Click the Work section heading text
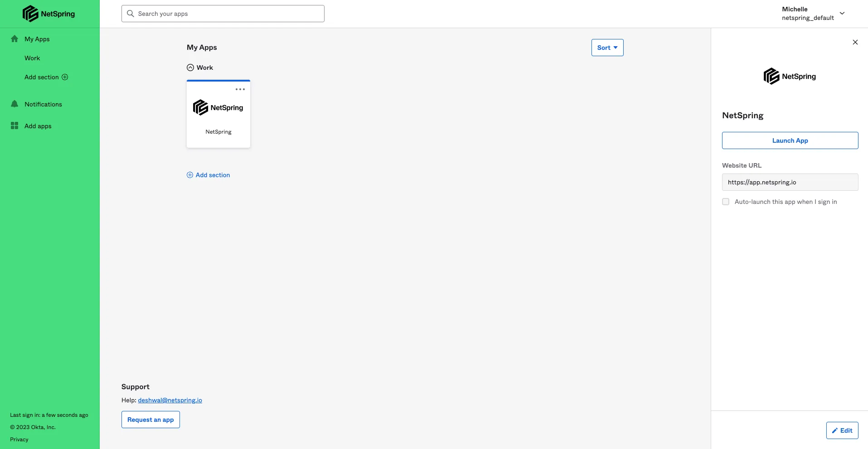This screenshot has width=868, height=449. click(x=205, y=68)
